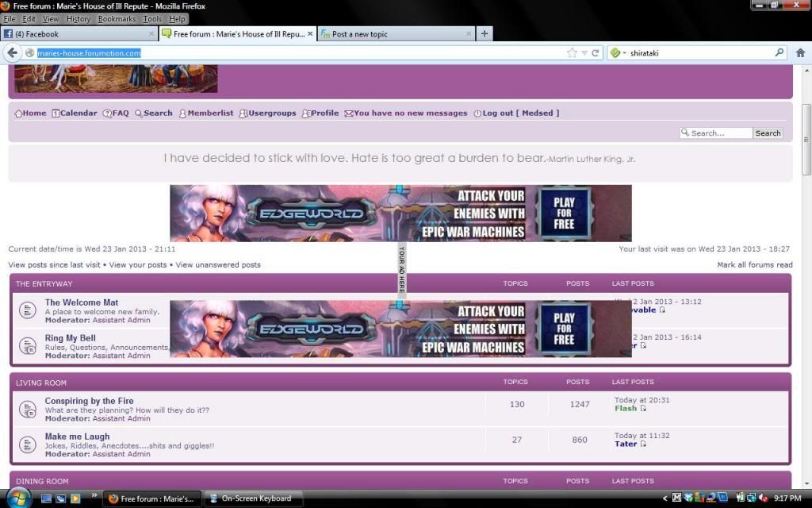Log out of the Medsed account

click(516, 113)
